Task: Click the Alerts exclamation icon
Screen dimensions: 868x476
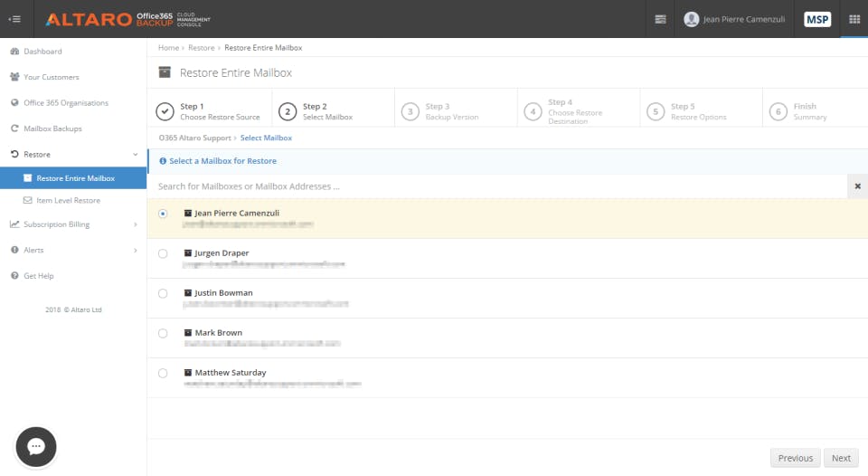Action: [x=15, y=250]
